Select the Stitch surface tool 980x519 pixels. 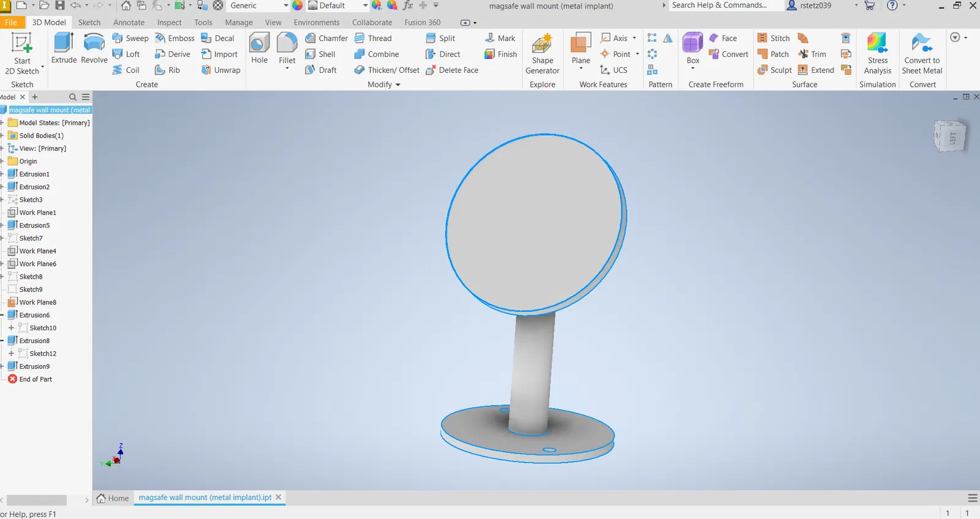(774, 38)
